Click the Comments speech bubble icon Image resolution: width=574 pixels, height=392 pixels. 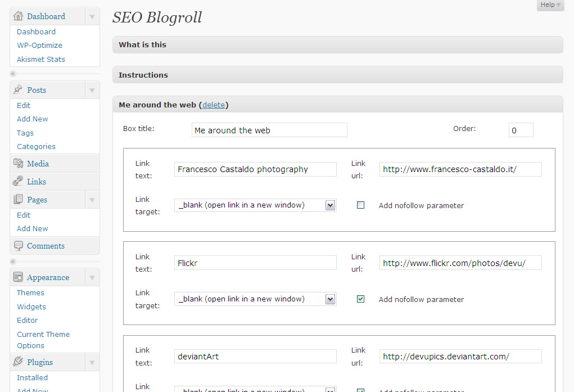[x=18, y=246]
